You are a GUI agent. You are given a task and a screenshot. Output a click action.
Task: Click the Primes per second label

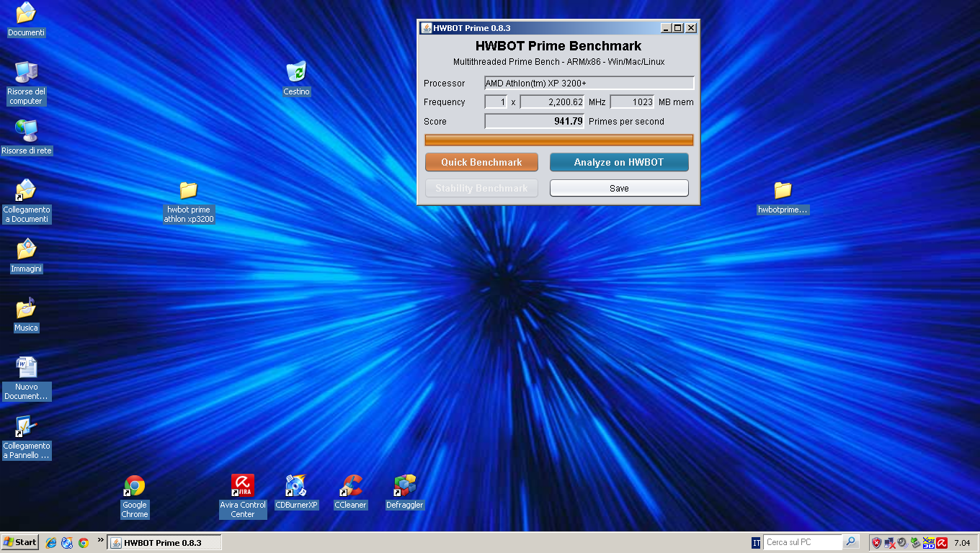(x=626, y=122)
